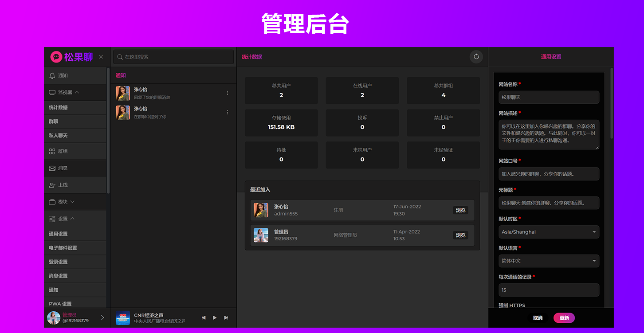Edit the 网站名称 field

click(549, 97)
